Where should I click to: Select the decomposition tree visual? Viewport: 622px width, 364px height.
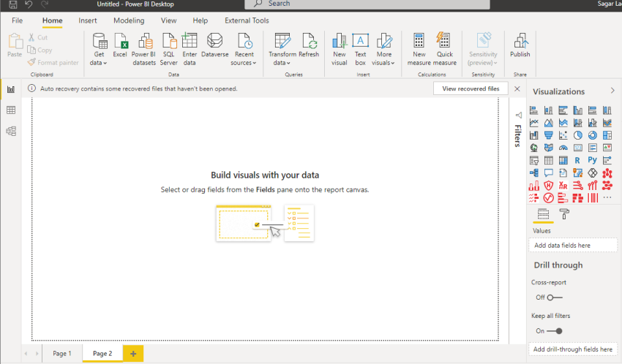pyautogui.click(x=534, y=172)
